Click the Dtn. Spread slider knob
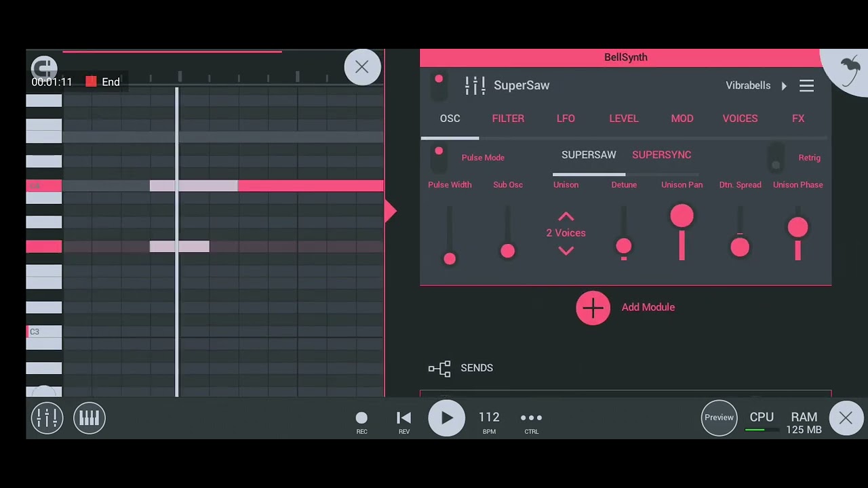Screen dimensions: 868x488 click(740, 247)
